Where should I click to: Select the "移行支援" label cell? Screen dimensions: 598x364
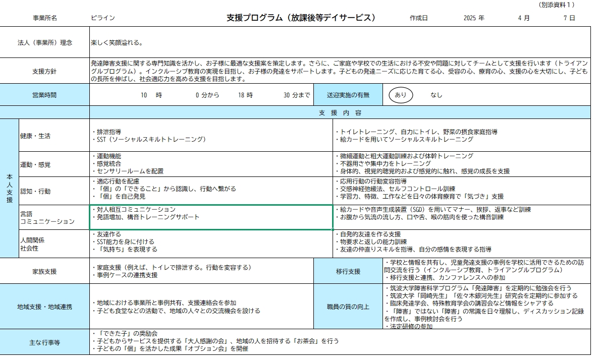pyautogui.click(x=348, y=271)
